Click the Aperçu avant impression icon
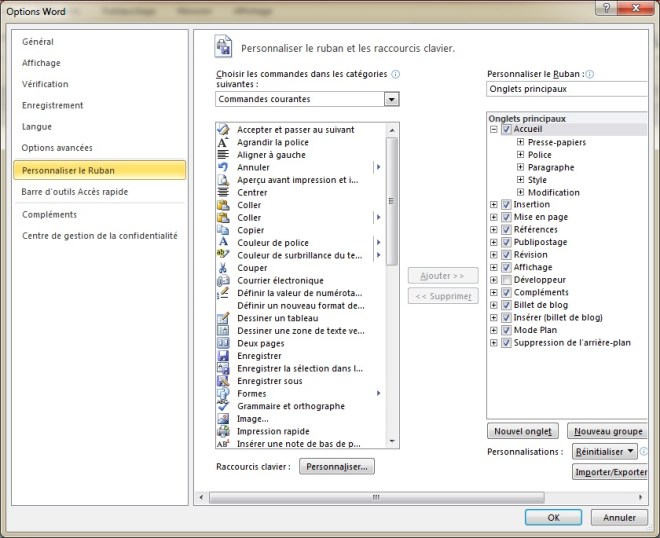The height and width of the screenshot is (538, 660). pos(223,180)
